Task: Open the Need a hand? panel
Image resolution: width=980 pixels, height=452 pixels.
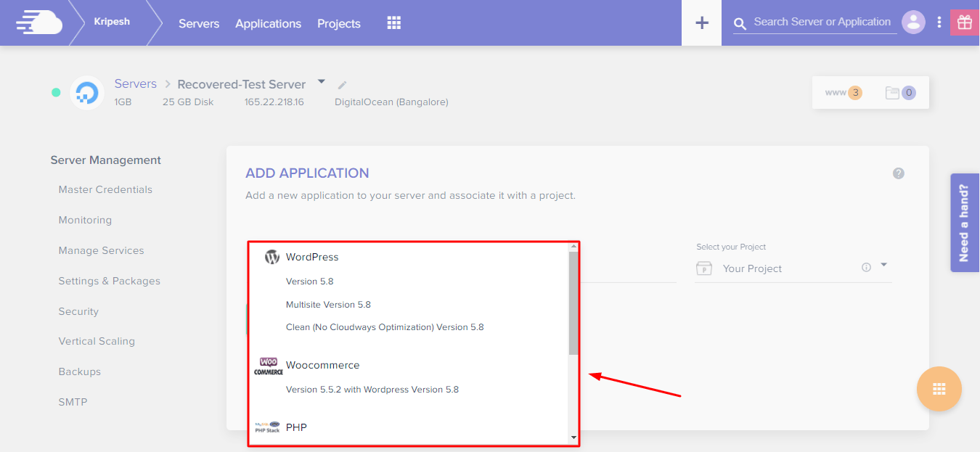Action: [964, 223]
